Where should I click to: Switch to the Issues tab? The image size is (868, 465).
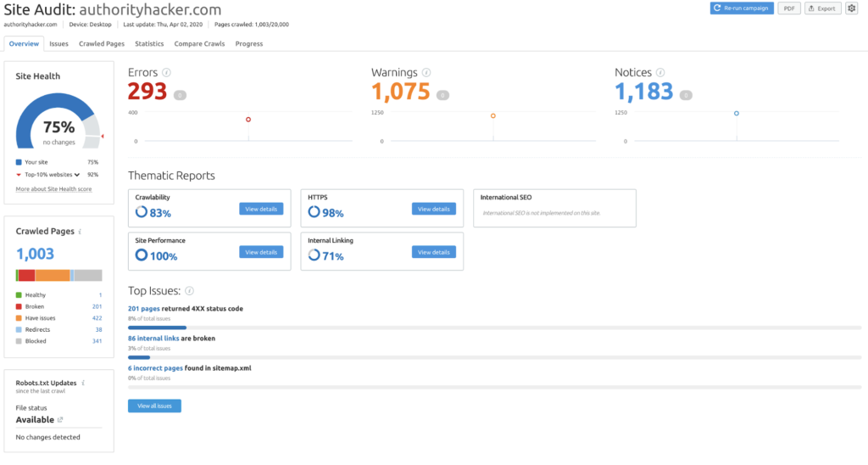58,44
